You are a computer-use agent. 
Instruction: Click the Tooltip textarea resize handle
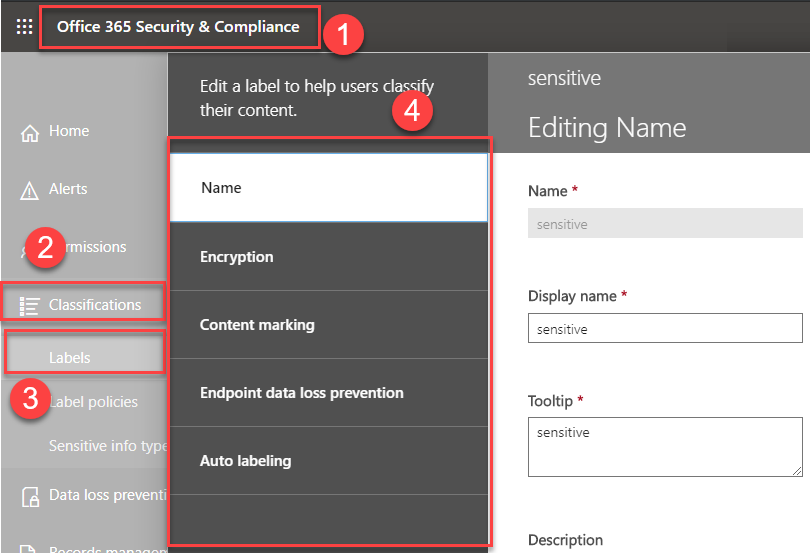[x=796, y=470]
